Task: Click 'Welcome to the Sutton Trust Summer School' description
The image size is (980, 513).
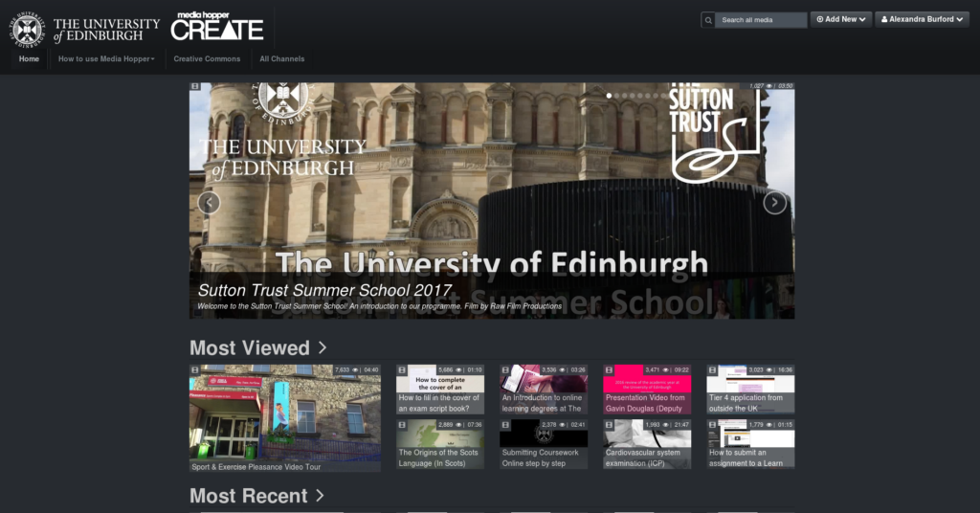Action: tap(379, 306)
